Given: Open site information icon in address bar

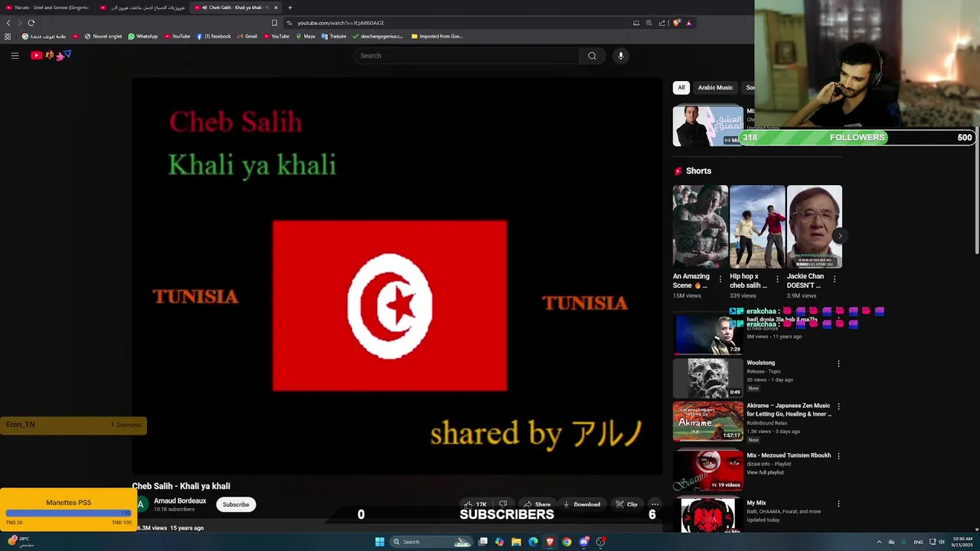Looking at the screenshot, I should (x=289, y=23).
